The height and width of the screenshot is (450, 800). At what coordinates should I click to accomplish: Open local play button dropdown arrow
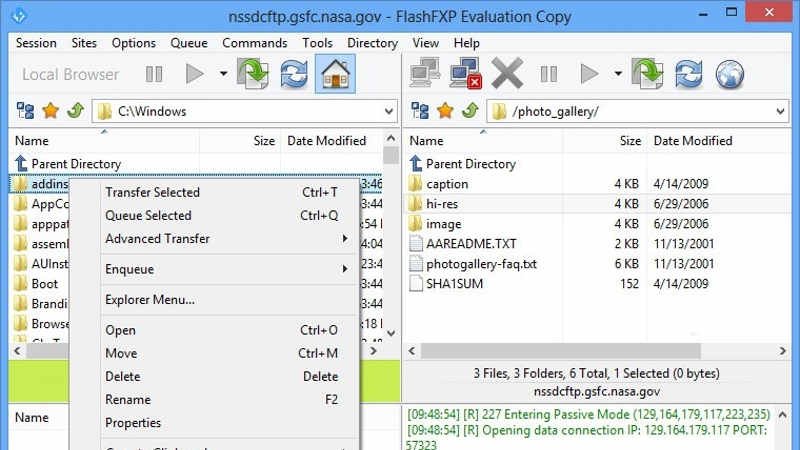[223, 74]
